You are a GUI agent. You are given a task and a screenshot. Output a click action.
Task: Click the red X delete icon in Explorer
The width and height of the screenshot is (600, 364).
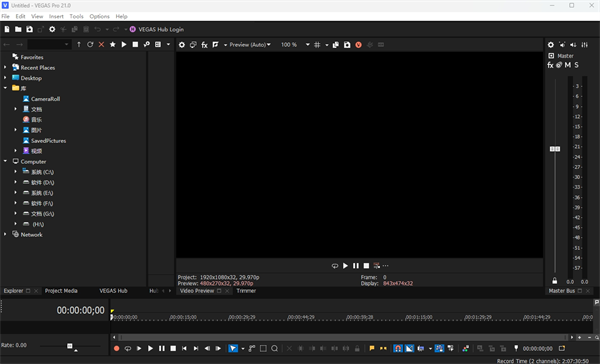(x=101, y=44)
